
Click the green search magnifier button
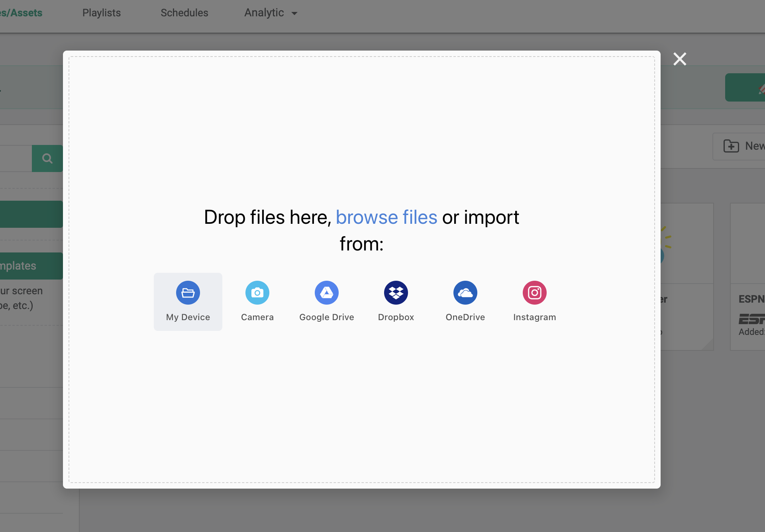(x=47, y=158)
